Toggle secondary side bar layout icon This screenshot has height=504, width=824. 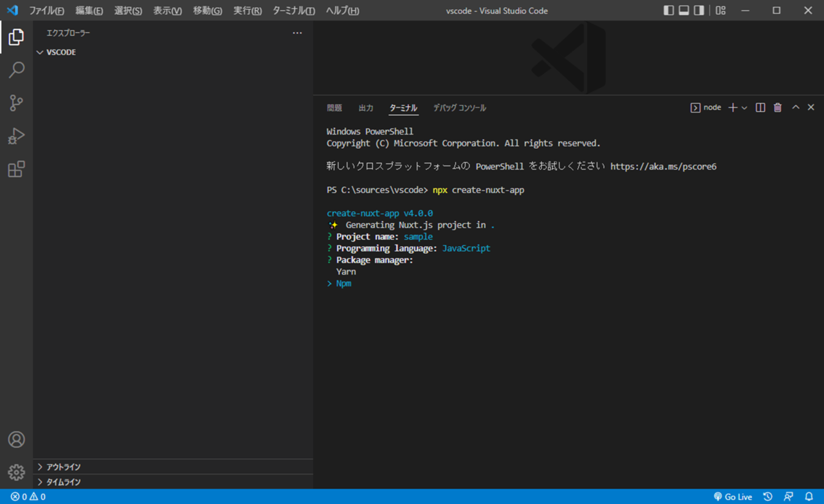[699, 10]
